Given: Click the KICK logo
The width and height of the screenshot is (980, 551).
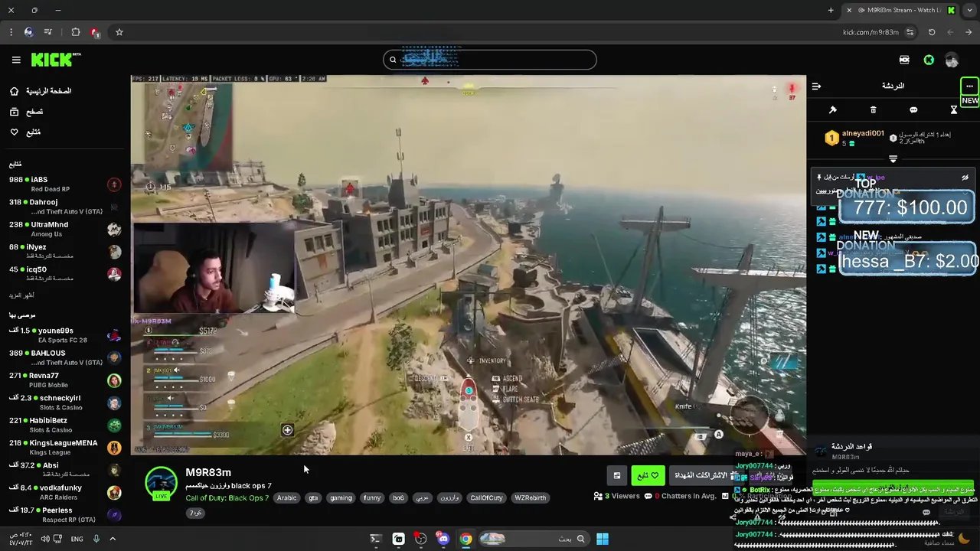Looking at the screenshot, I should pos(56,60).
